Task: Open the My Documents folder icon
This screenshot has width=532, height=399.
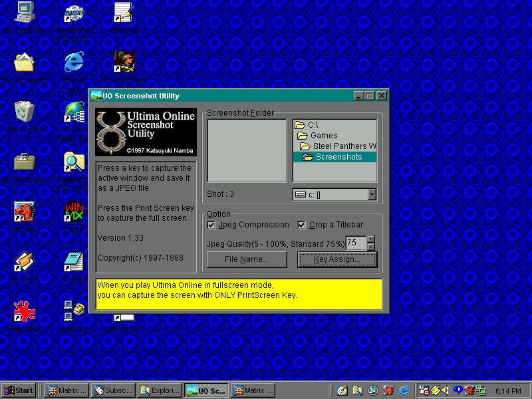Action: pos(24,63)
